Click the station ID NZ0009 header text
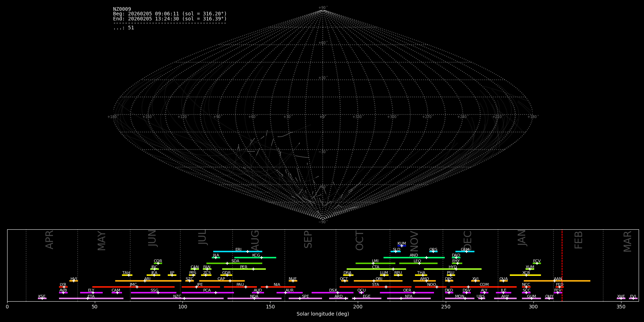644x322 pixels. [x=122, y=9]
